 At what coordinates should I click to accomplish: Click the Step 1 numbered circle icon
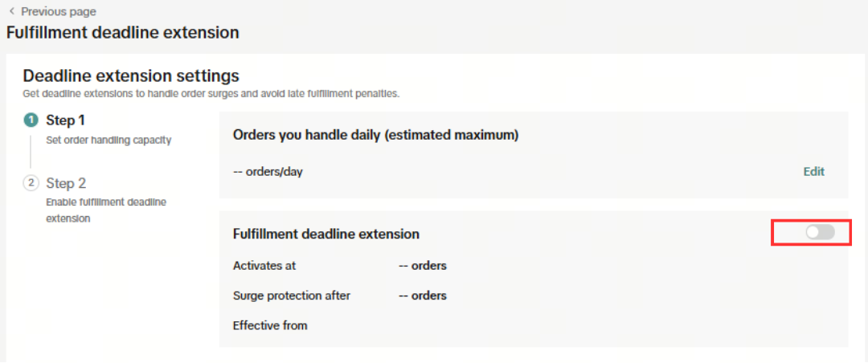pyautogui.click(x=31, y=120)
